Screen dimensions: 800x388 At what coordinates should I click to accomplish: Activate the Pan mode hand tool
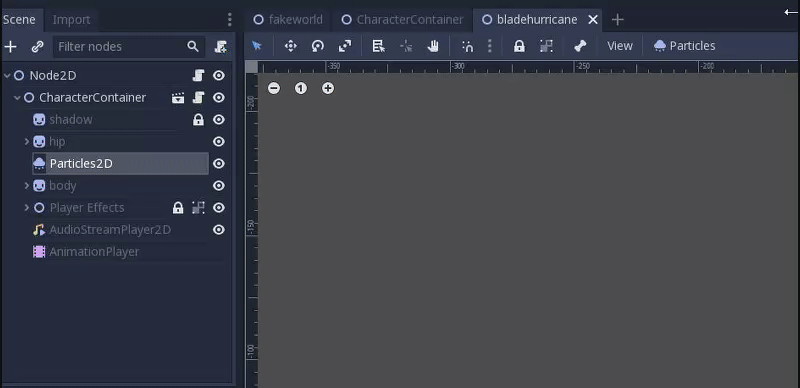pos(433,46)
